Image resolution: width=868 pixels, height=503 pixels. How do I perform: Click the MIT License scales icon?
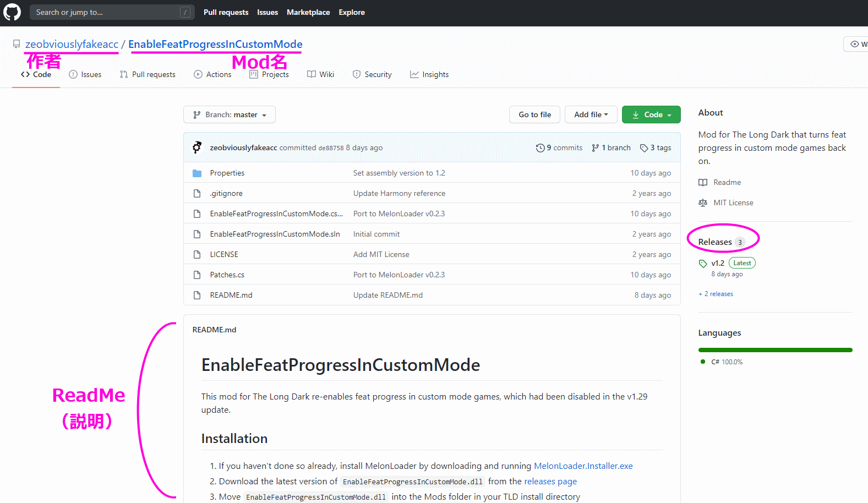(x=703, y=203)
